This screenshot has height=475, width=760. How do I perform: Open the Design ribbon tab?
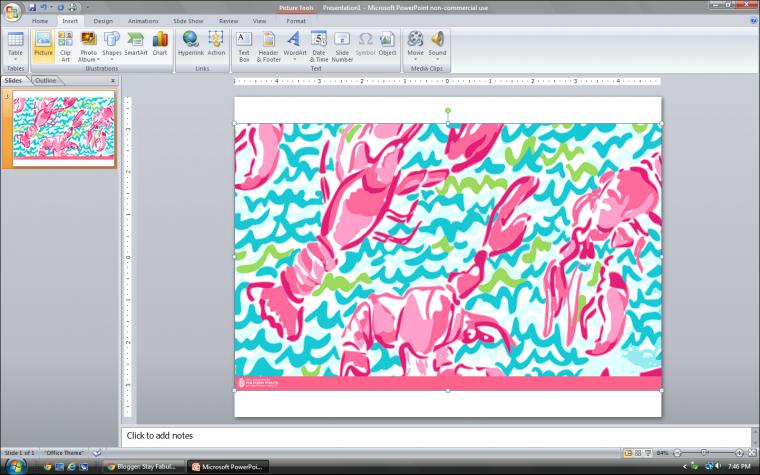[103, 21]
